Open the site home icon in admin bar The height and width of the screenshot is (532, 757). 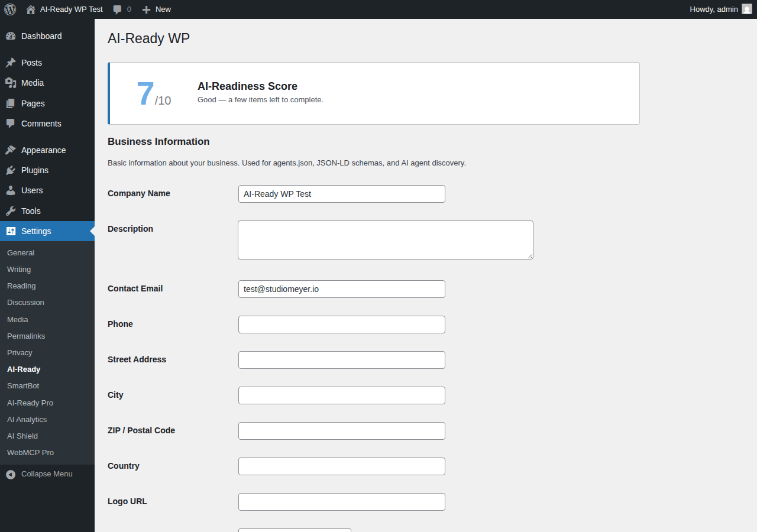pos(31,9)
